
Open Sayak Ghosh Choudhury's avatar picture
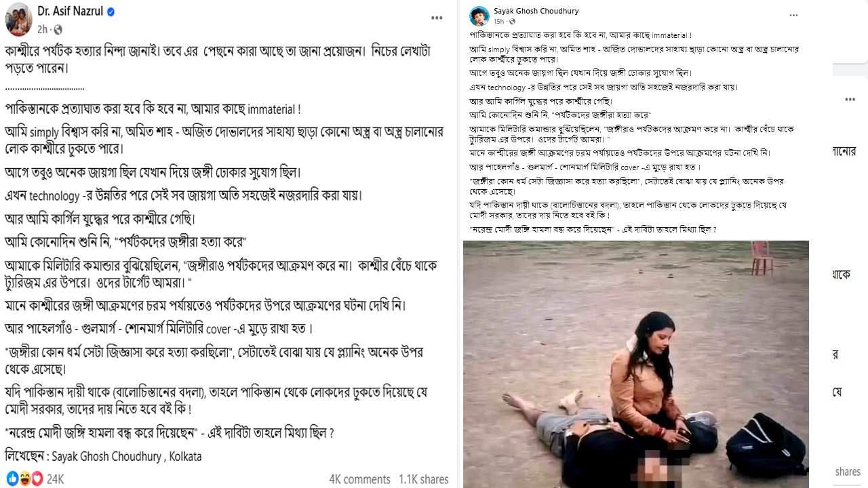(479, 16)
